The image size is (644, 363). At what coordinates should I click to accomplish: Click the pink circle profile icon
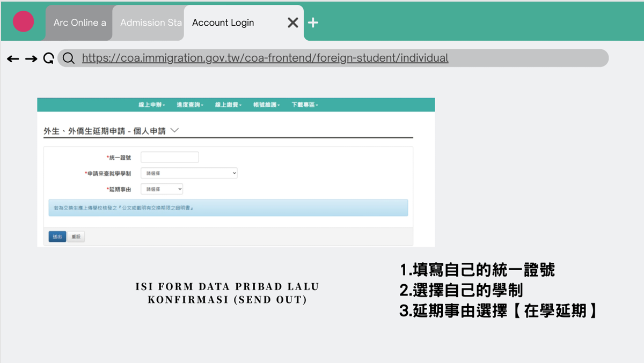pos(24,21)
